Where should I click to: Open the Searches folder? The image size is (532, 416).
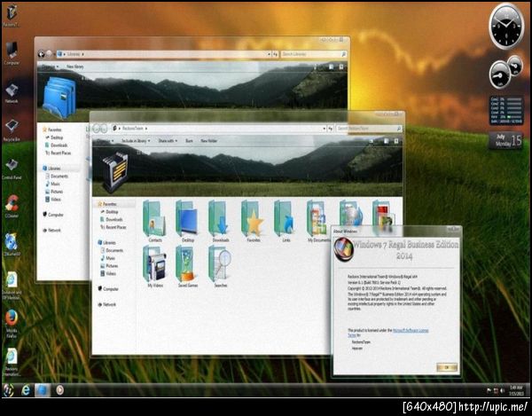221,267
